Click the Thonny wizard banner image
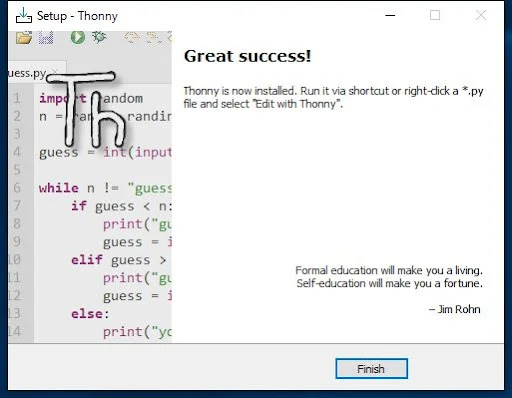The width and height of the screenshot is (512, 398). pos(90,187)
